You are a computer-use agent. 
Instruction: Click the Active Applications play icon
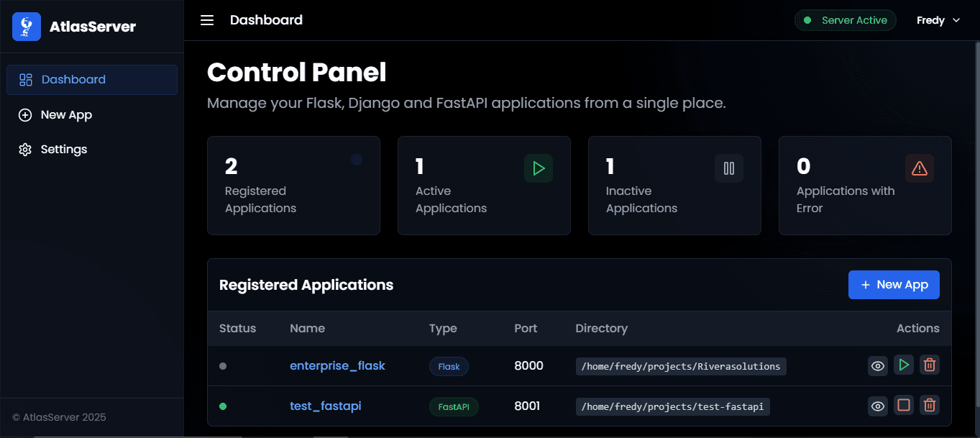[x=538, y=168]
